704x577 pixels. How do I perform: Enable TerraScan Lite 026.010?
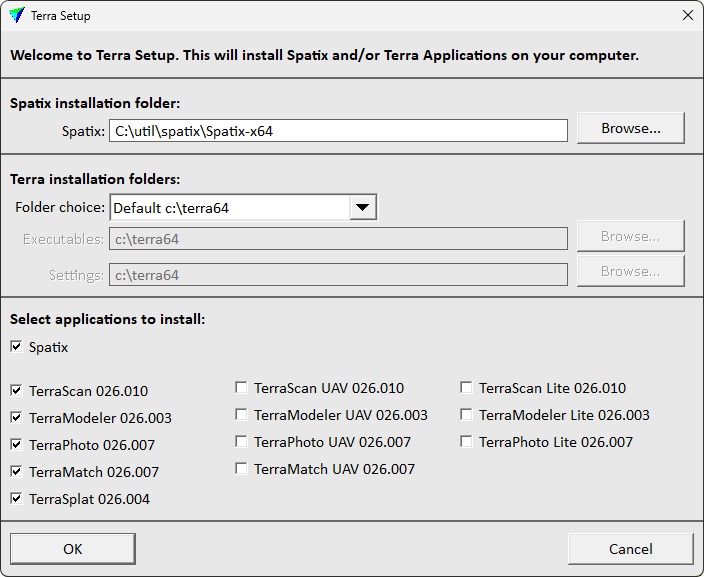[466, 388]
